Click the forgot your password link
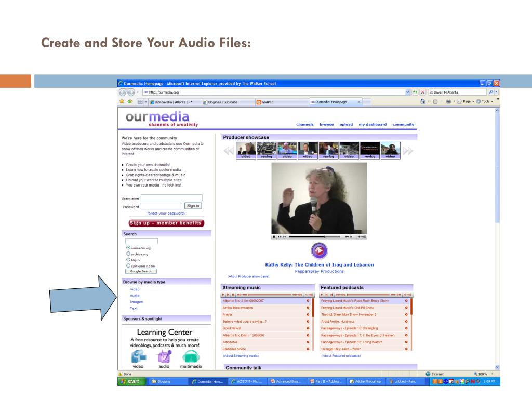Screen dimensions: 532x399 point(166,214)
